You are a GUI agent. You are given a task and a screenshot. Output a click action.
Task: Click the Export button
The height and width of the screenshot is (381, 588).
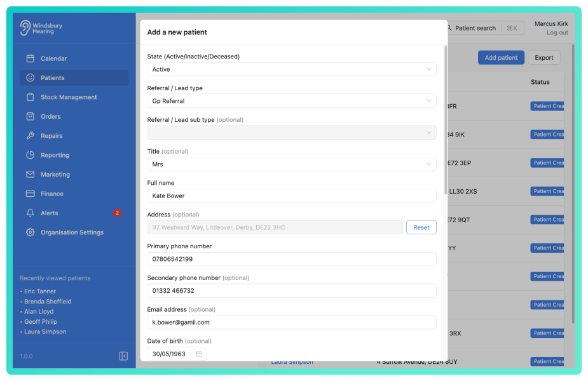[x=544, y=58]
